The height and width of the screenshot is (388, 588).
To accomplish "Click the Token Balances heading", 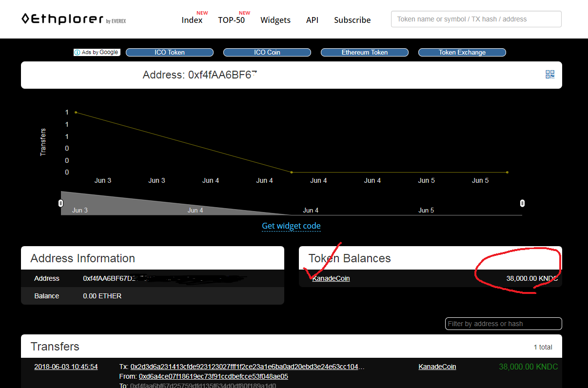I will [x=350, y=258].
